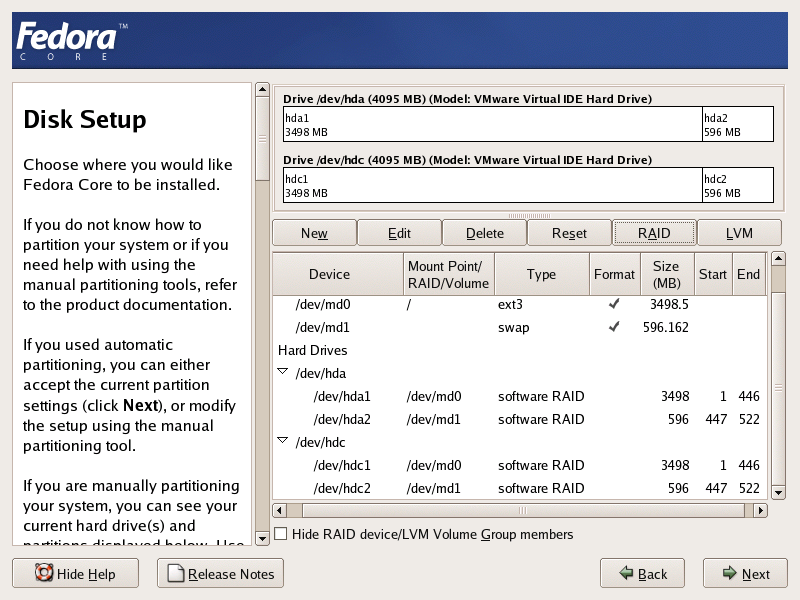Select the /dev/hdc1 partition row
Image resolution: width=800 pixels, height=600 pixels.
coord(519,465)
